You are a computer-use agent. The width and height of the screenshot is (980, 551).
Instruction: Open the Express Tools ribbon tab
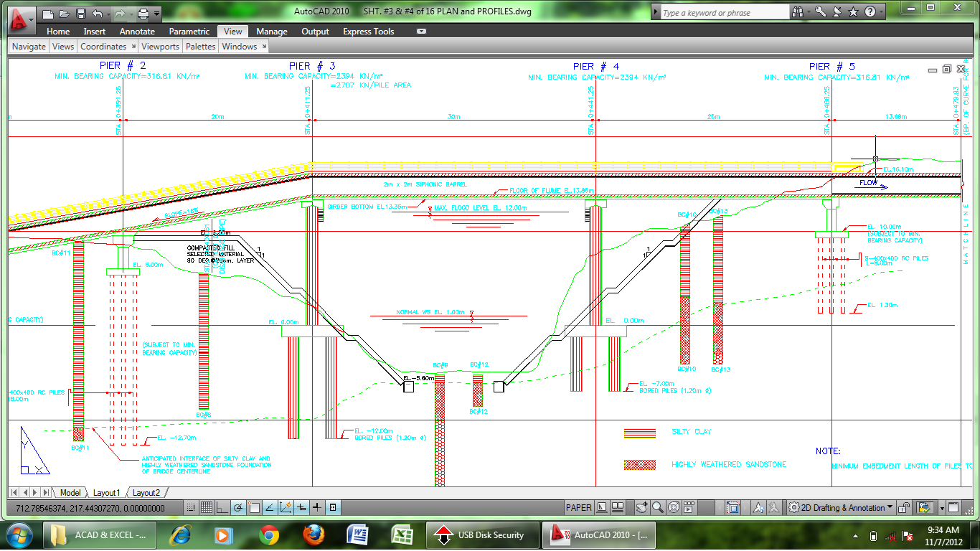click(x=369, y=32)
